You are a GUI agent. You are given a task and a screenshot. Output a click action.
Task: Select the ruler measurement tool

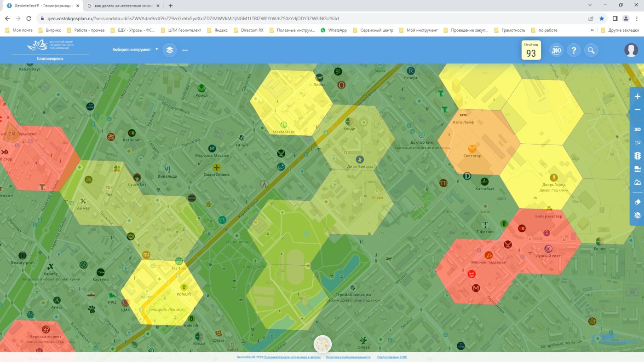(638, 169)
